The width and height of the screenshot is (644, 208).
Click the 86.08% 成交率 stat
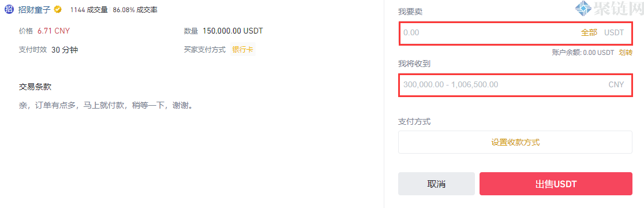click(x=134, y=9)
